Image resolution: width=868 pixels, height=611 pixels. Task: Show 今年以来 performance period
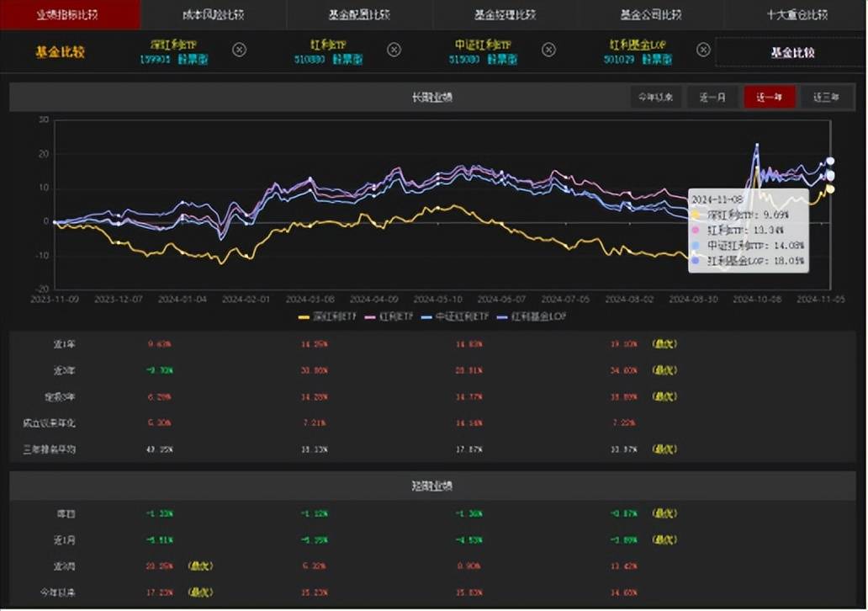[655, 98]
